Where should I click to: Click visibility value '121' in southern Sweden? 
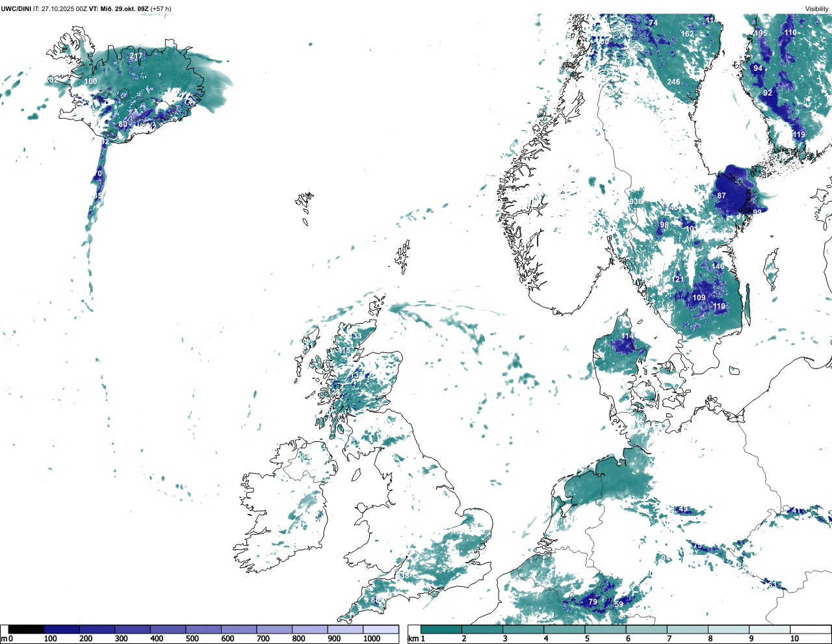click(678, 279)
